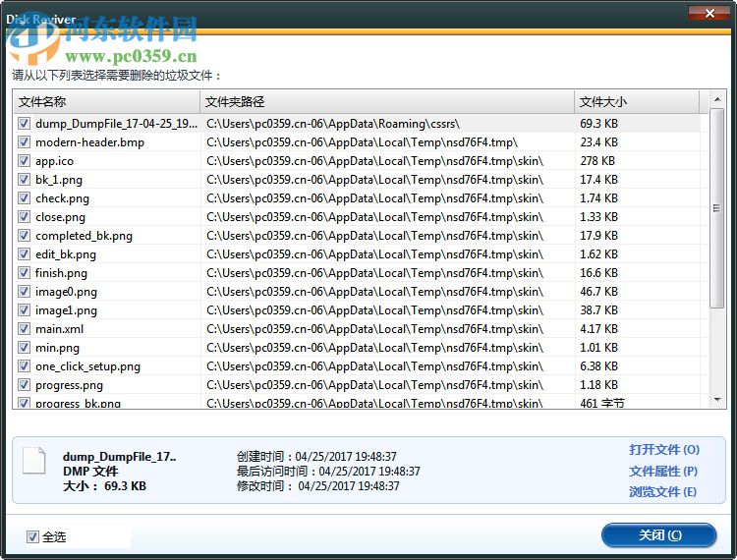Select file name finish.png
The width and height of the screenshot is (737, 560).
point(61,272)
